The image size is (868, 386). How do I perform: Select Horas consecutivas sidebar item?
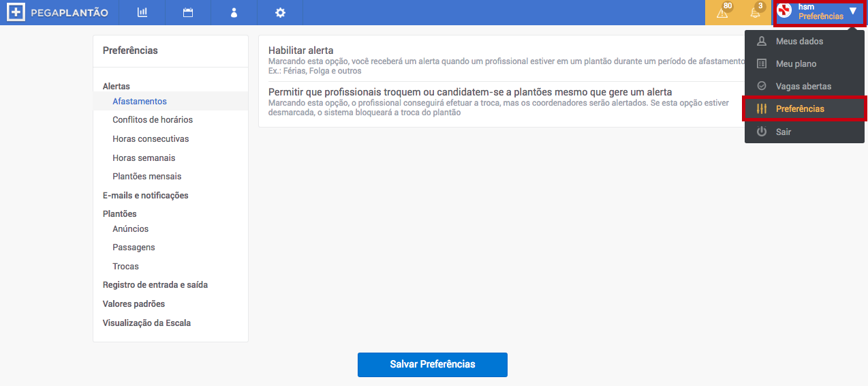tap(151, 139)
